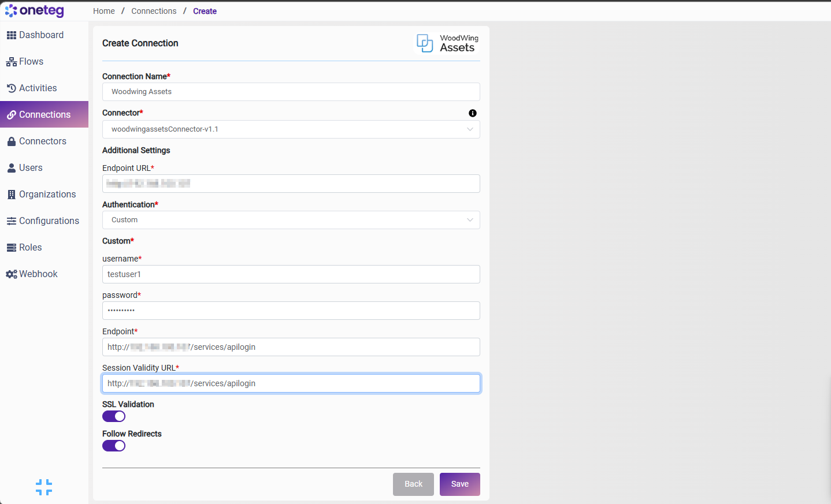Viewport: 831px width, 504px height.
Task: Select the Connections menu item
Action: click(44, 115)
